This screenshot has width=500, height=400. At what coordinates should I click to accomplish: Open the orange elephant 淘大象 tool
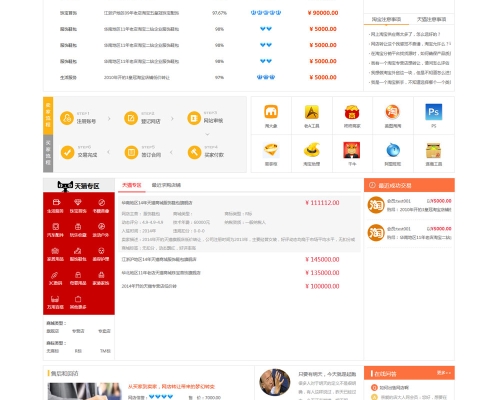[271, 112]
